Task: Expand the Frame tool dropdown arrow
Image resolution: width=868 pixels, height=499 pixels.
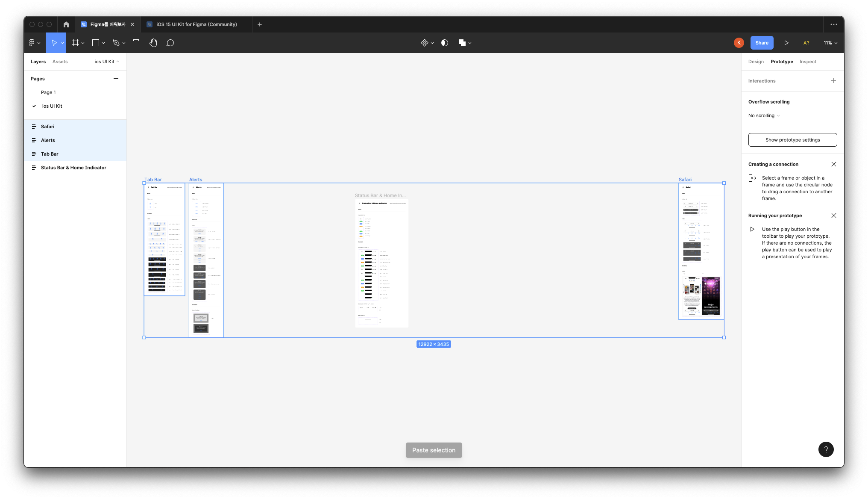Action: pyautogui.click(x=83, y=43)
